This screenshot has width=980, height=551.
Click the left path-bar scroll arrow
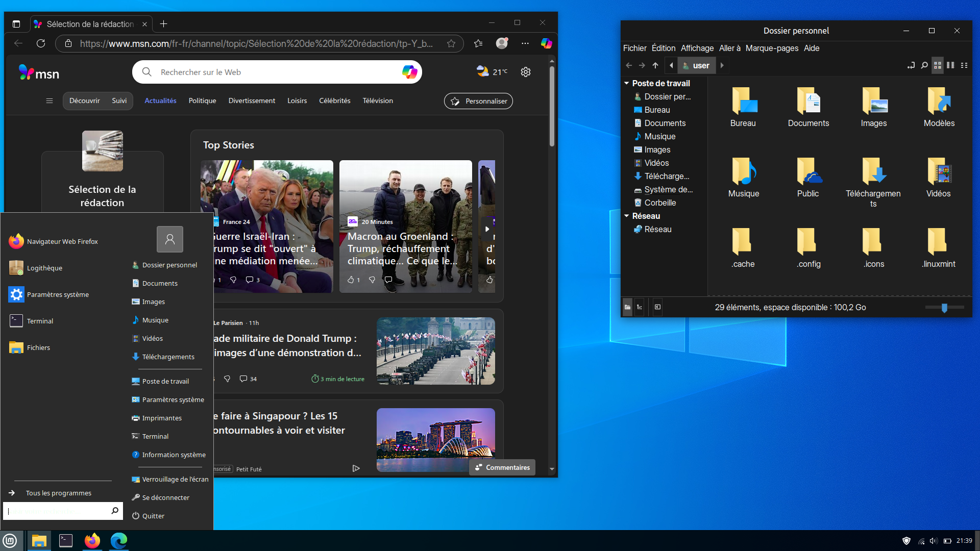click(671, 65)
